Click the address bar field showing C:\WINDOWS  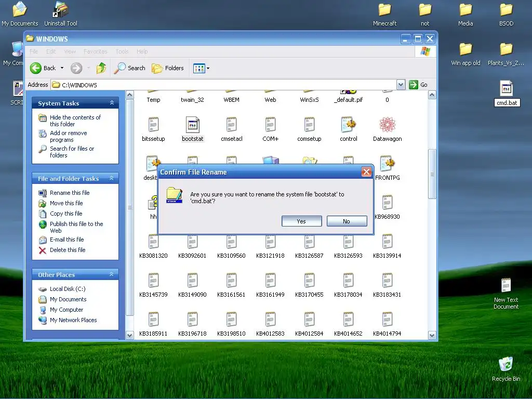(x=223, y=85)
